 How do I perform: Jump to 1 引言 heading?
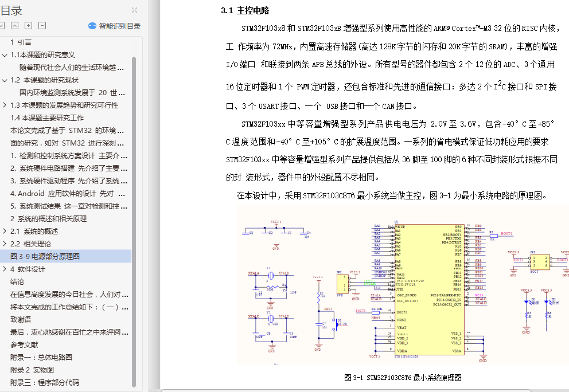coord(21,42)
